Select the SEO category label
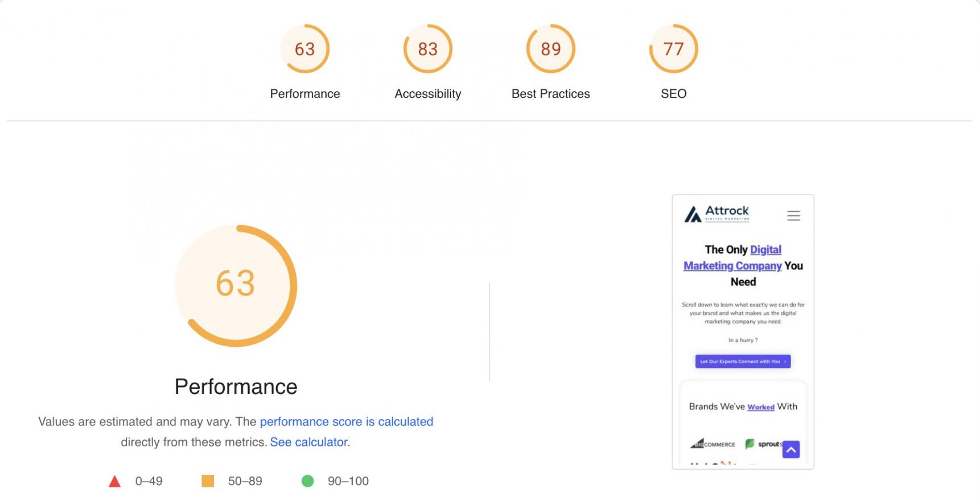This screenshot has width=980, height=501. tap(674, 94)
